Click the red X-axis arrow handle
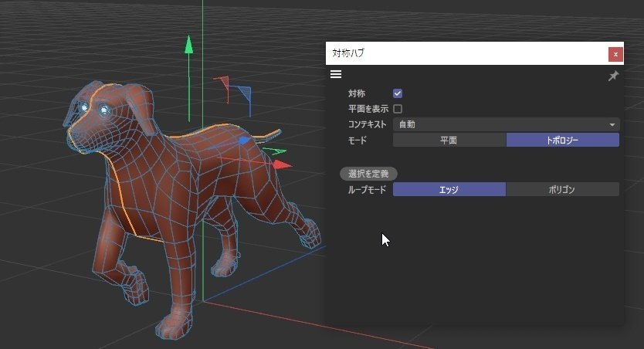The height and width of the screenshot is (349, 644). (282, 165)
